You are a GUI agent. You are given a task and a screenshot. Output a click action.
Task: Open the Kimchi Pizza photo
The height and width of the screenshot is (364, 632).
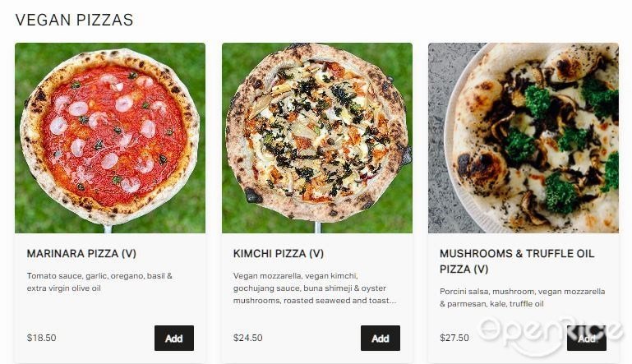pyautogui.click(x=317, y=138)
